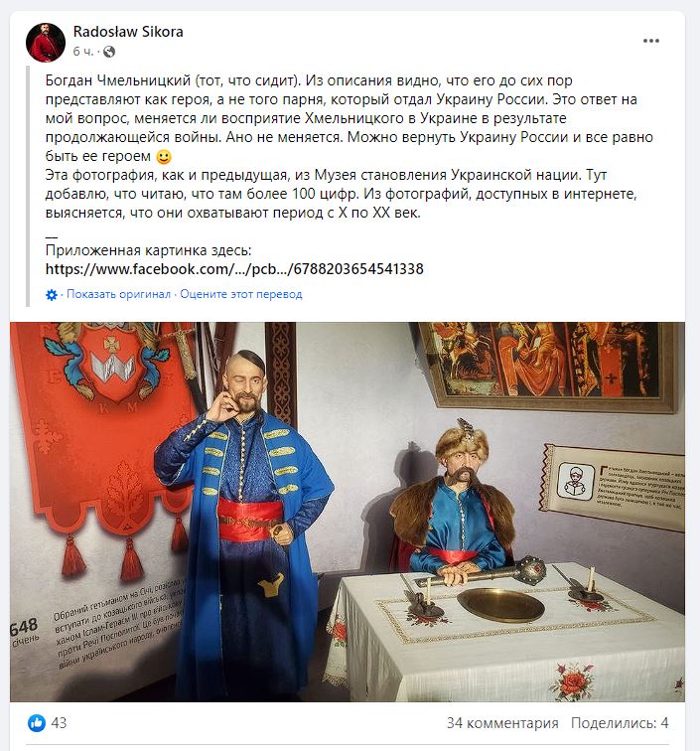Open Radosław Sikora's profile picture

click(46, 42)
